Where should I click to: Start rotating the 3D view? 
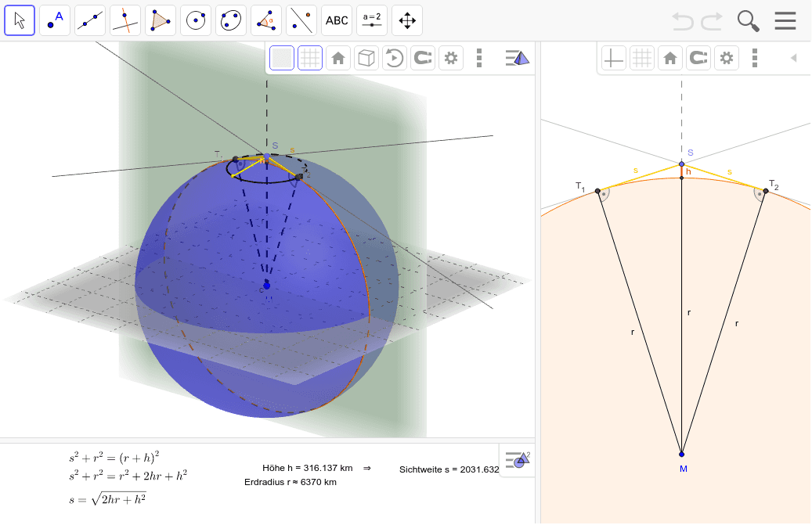394,58
